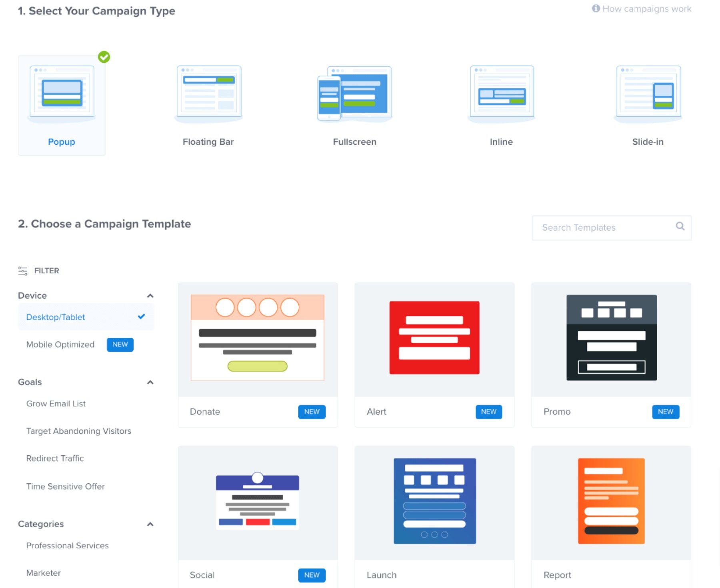Click the Promo template name
The width and height of the screenshot is (720, 588).
[x=557, y=412]
